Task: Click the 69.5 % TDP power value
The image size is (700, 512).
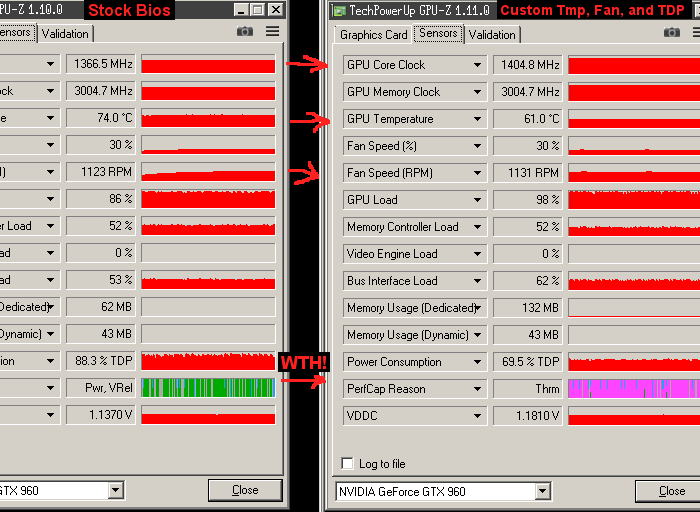Action: pyautogui.click(x=528, y=362)
